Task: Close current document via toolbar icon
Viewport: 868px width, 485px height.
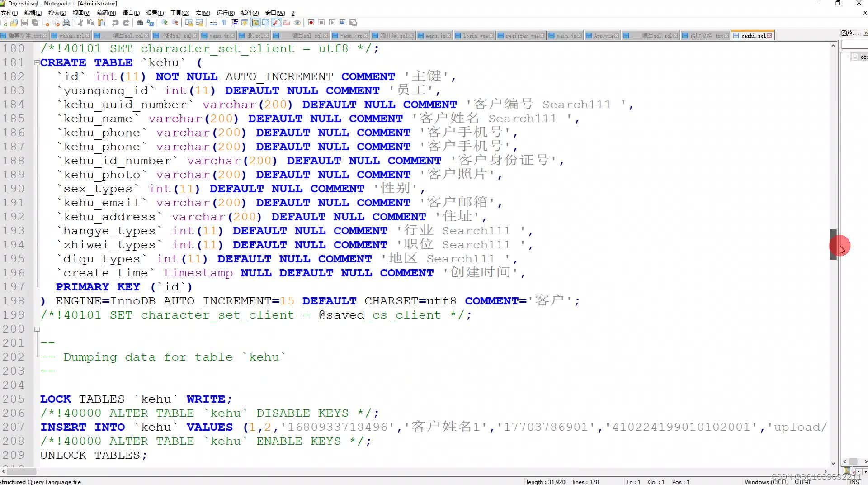Action: (x=46, y=23)
